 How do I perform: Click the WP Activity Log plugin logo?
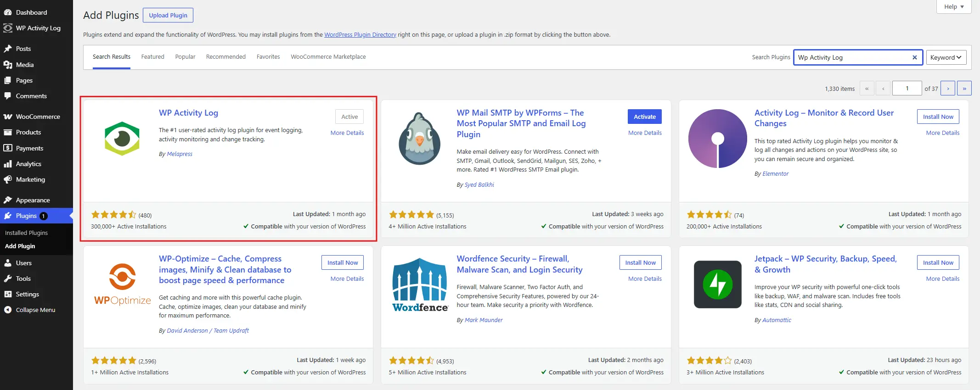[122, 139]
